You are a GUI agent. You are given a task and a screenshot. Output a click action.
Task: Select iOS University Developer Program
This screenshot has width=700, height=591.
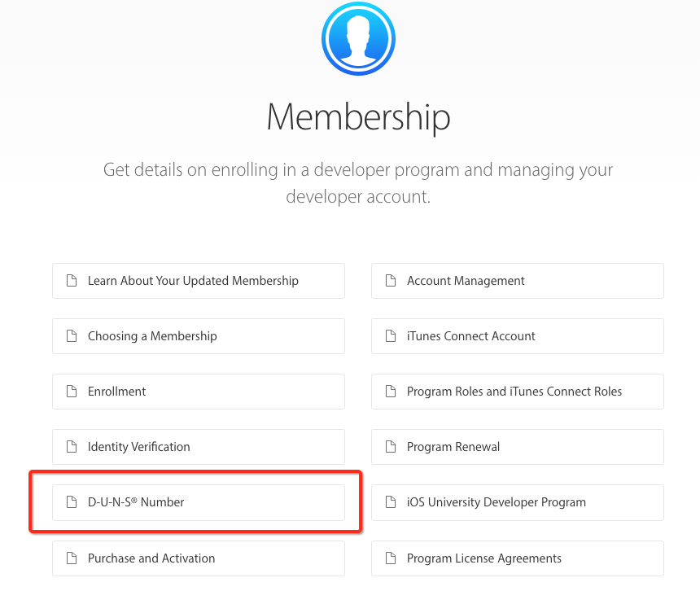[x=497, y=502]
